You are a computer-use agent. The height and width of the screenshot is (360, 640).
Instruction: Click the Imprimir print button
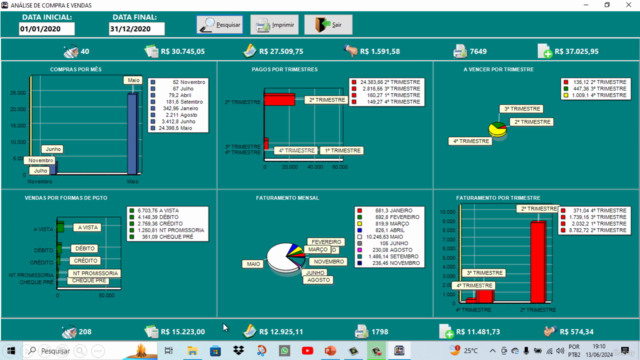274,25
